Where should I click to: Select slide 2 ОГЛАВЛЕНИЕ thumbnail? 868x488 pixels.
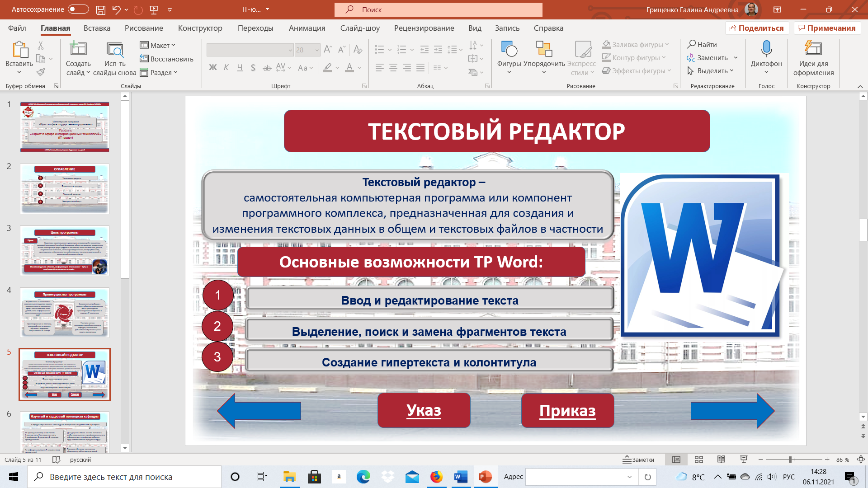pos(65,189)
